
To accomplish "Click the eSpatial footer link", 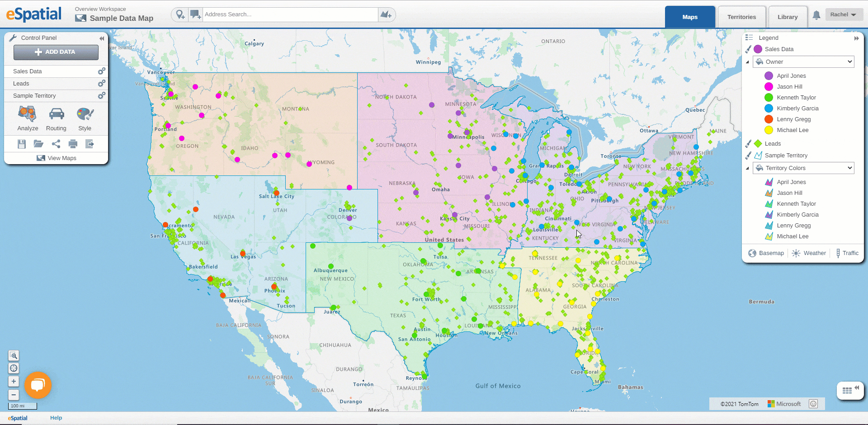I will 18,418.
